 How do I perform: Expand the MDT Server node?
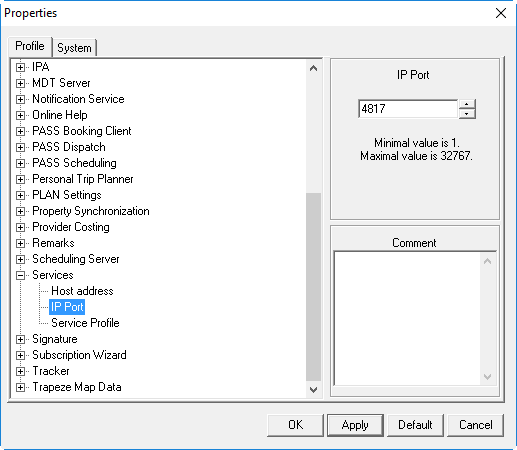20,83
